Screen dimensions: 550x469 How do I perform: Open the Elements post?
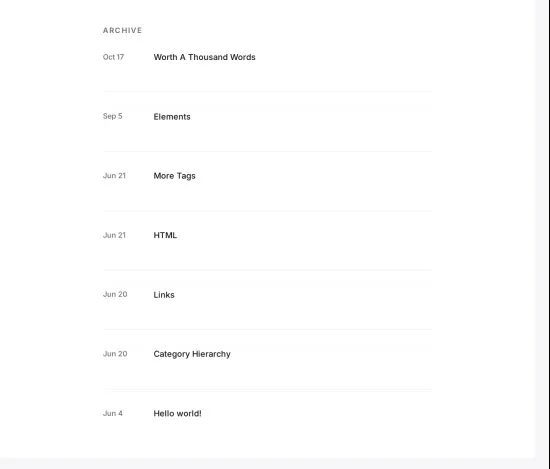[x=172, y=117]
